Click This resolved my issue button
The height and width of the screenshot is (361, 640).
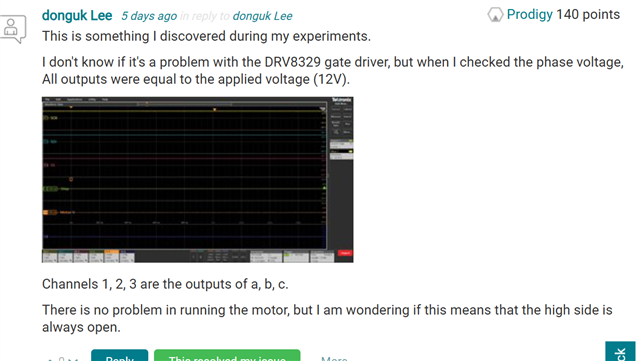(227, 355)
